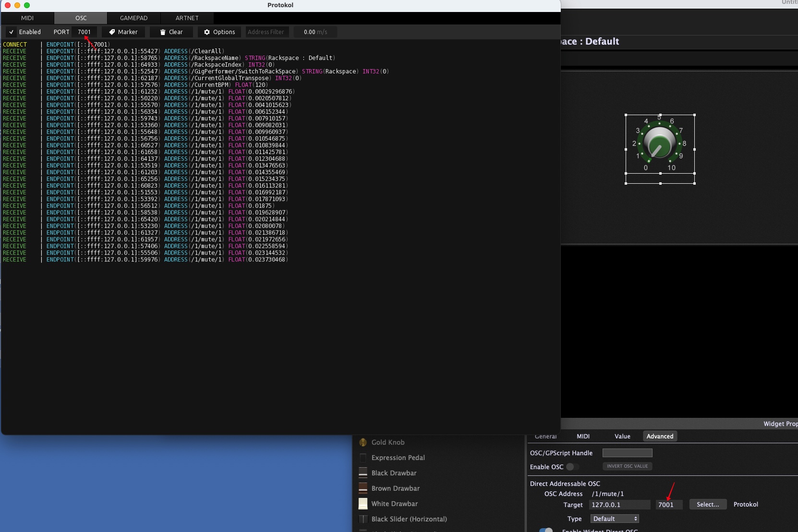Toggle the Enable OSC switch
The width and height of the screenshot is (798, 532).
[x=572, y=467]
